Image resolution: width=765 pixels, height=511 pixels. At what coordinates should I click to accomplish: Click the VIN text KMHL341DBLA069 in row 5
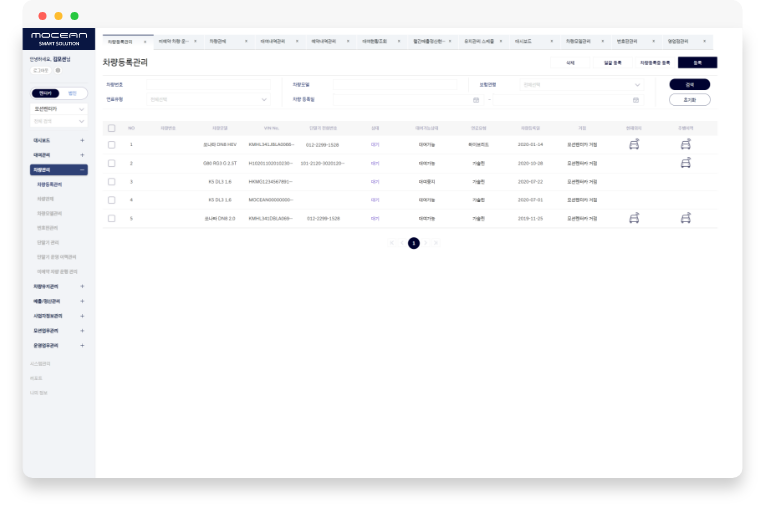[x=270, y=219]
